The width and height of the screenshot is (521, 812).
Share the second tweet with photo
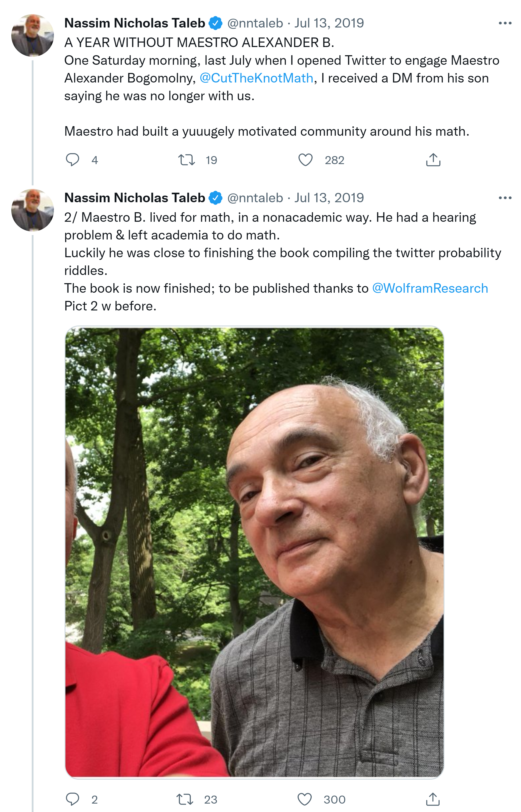(433, 799)
